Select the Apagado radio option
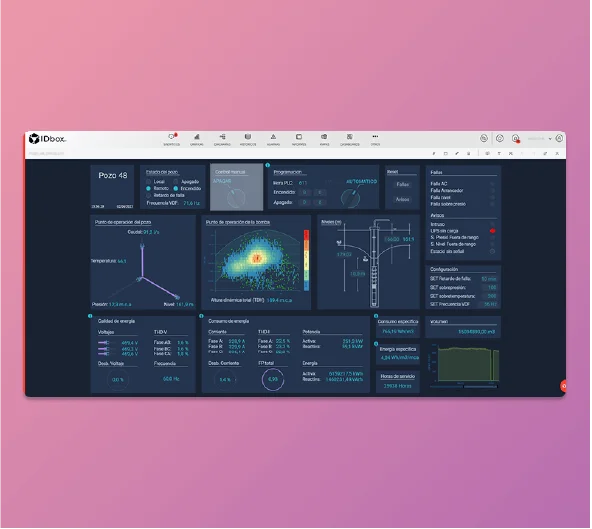 click(x=176, y=182)
